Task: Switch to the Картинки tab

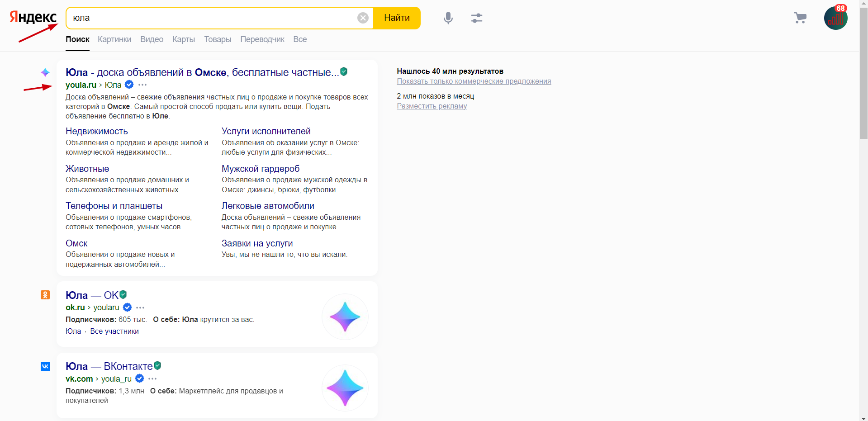Action: pyautogui.click(x=114, y=39)
